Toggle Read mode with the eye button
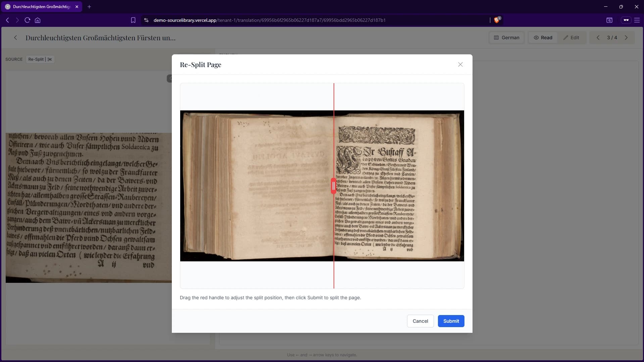 [x=543, y=38]
